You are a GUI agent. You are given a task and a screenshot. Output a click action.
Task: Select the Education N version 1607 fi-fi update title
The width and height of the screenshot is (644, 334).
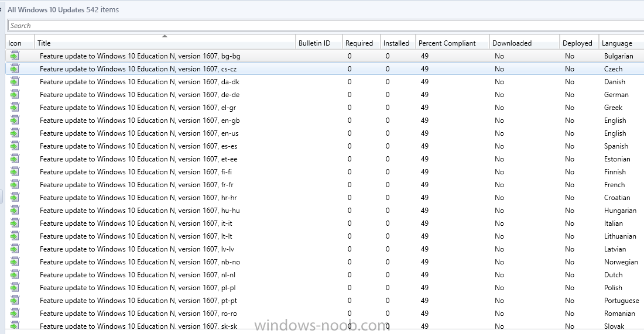(136, 171)
